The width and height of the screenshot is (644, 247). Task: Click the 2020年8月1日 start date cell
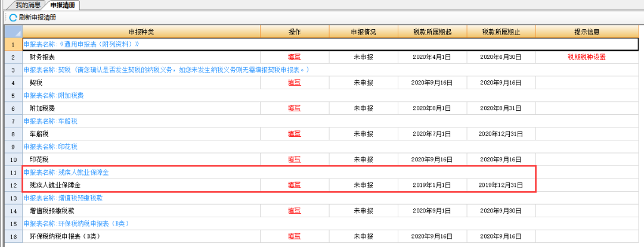tap(432, 108)
